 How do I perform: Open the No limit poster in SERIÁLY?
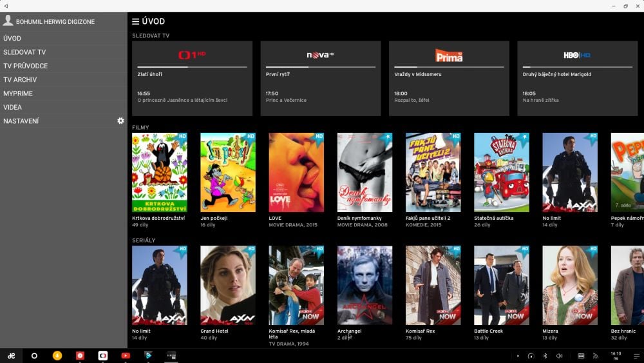pos(159,285)
